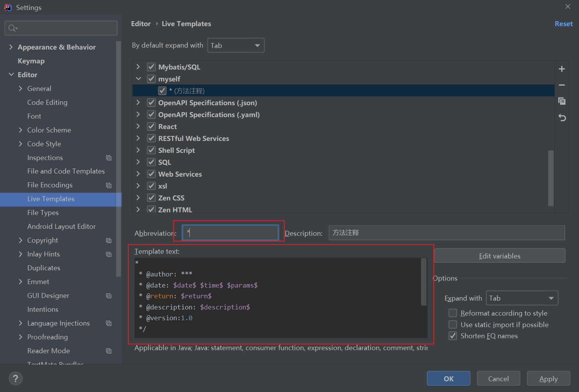Uncheck the myself template group
Image resolution: width=579 pixels, height=392 pixels.
pyautogui.click(x=151, y=79)
